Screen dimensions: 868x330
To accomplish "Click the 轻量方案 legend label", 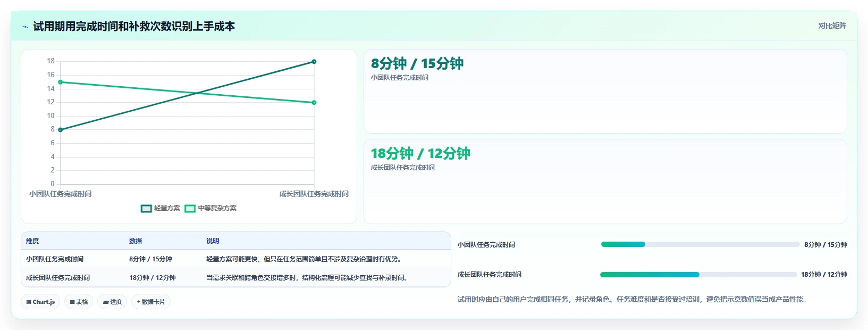I will [x=167, y=208].
